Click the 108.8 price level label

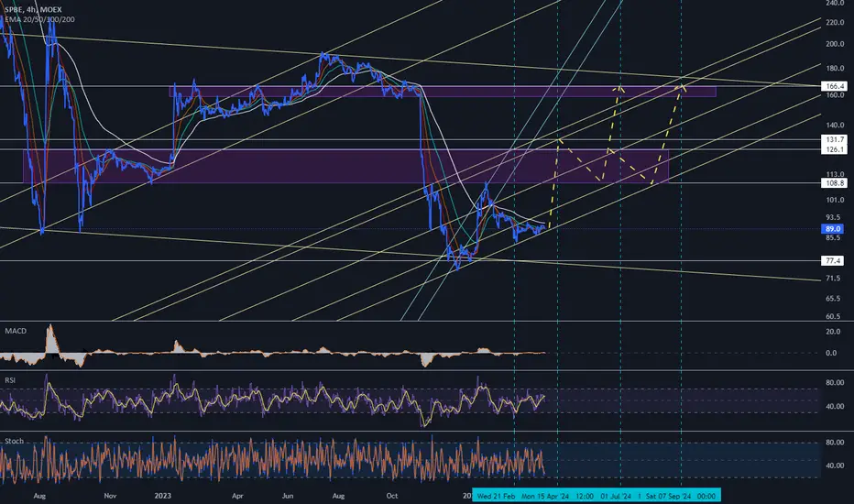click(x=835, y=183)
